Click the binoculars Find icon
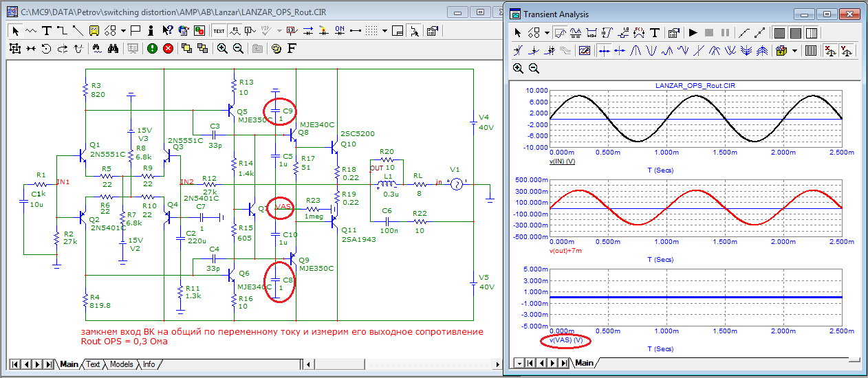This screenshot has height=378, width=868. click(x=113, y=49)
